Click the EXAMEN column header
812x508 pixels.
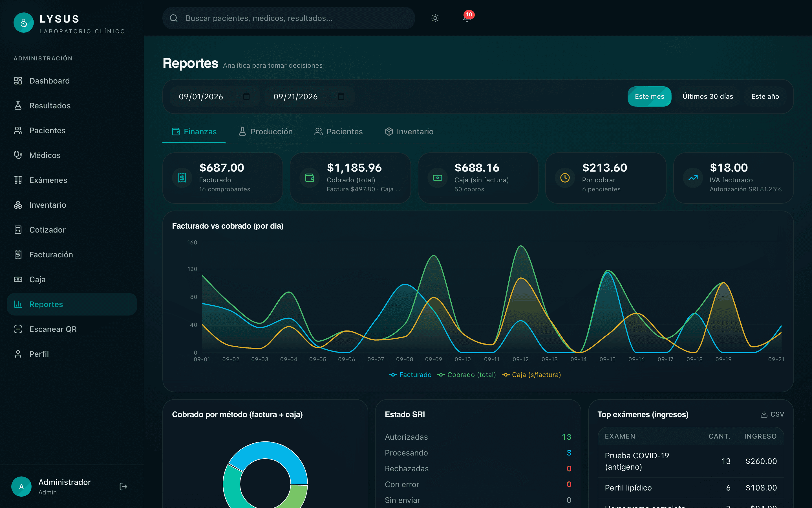(x=620, y=436)
